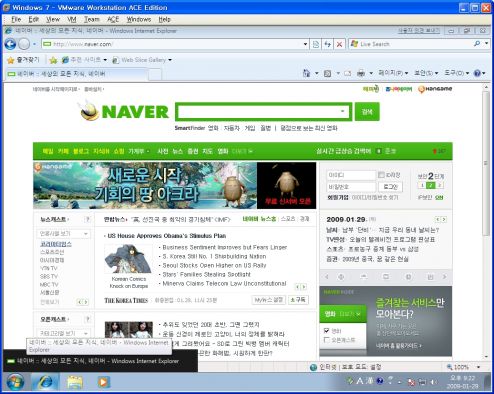Toggle the IP security ON switch

tap(439, 197)
